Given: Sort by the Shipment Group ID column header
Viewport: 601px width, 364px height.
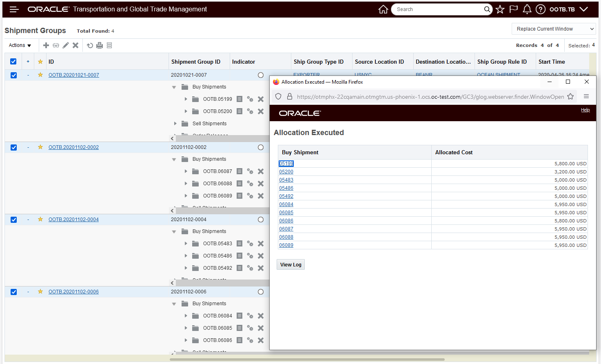Looking at the screenshot, I should (x=196, y=62).
